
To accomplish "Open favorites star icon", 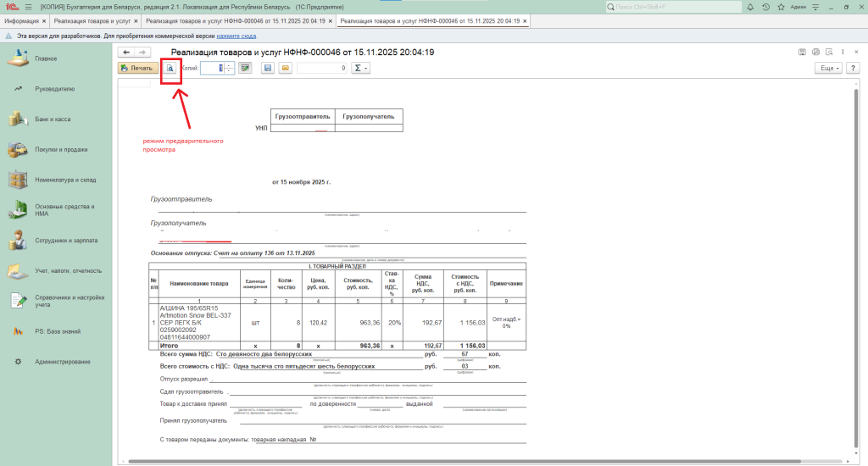I will coord(780,7).
